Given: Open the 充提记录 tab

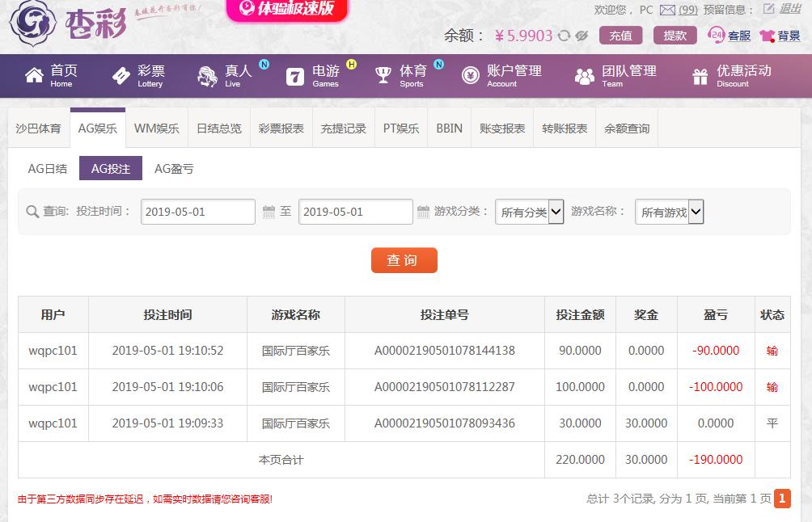Looking at the screenshot, I should point(344,128).
